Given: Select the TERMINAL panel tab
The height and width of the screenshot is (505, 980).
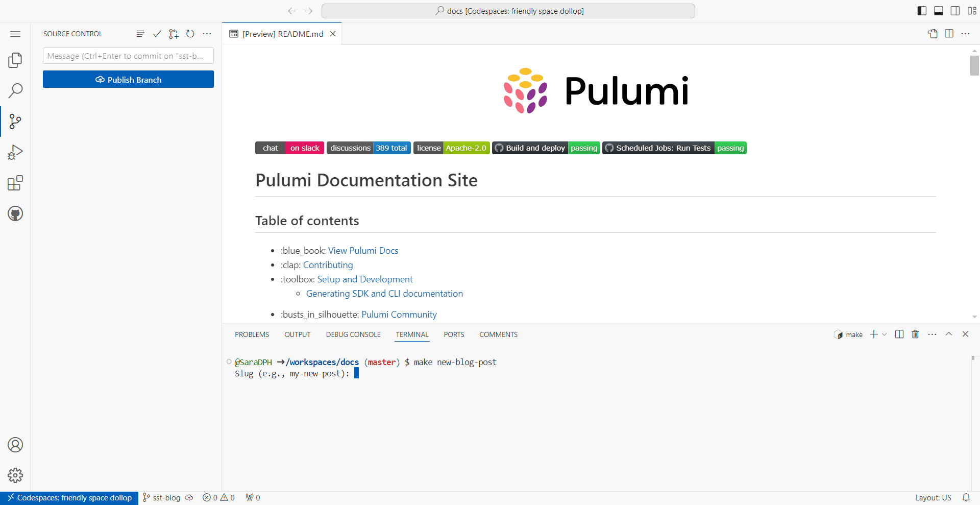Looking at the screenshot, I should pyautogui.click(x=412, y=334).
